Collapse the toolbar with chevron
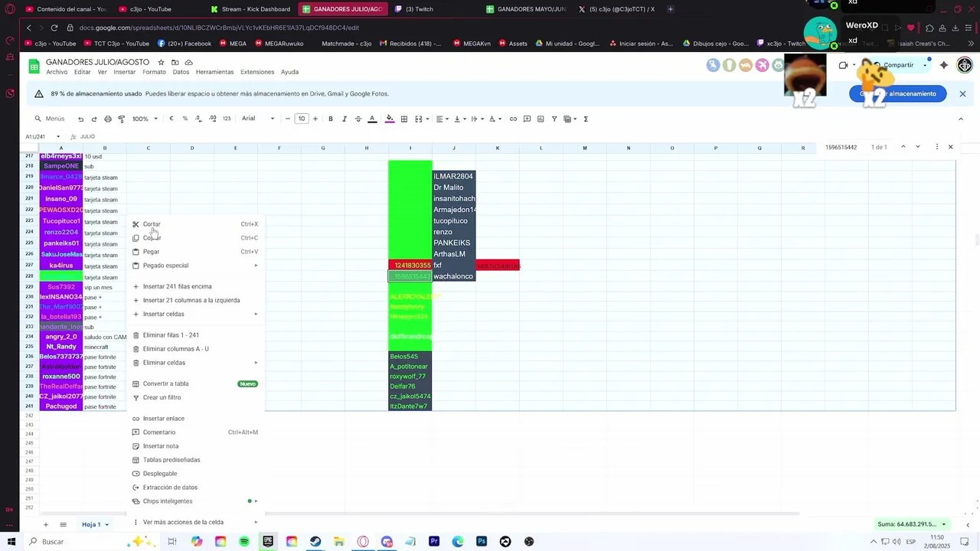This screenshot has width=980, height=551. pyautogui.click(x=961, y=119)
